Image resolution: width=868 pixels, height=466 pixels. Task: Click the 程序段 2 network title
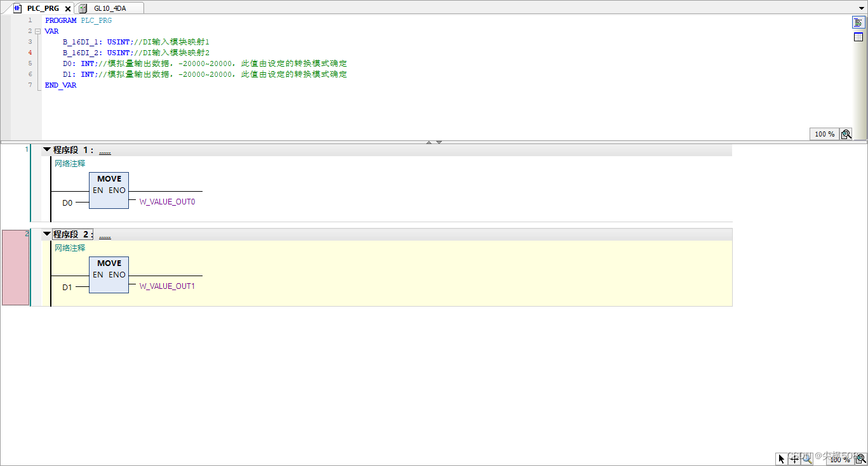tap(74, 234)
